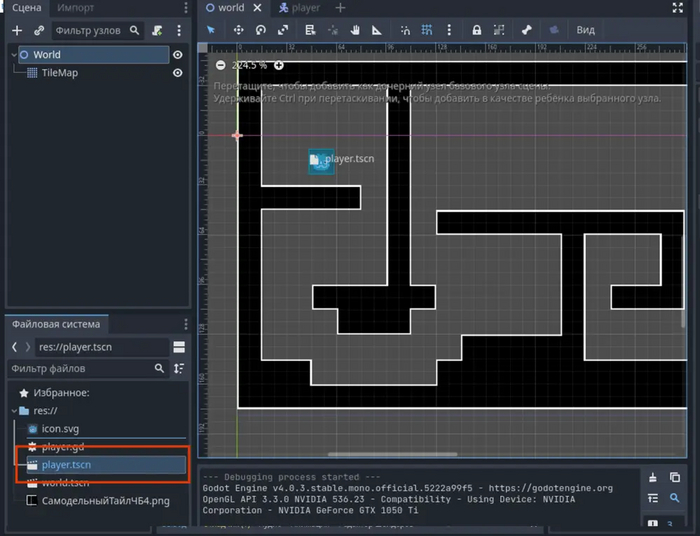Choose the Pan Mode hand tool
700x536 pixels.
pos(353,30)
